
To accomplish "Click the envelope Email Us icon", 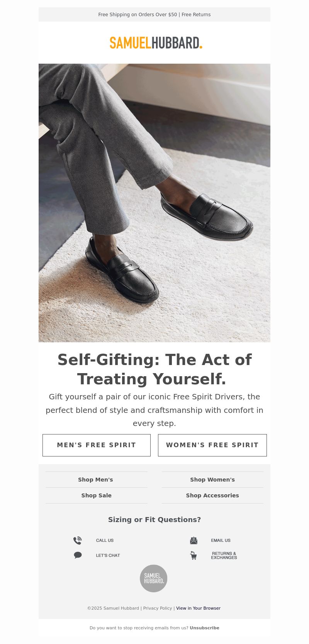I will pos(194,540).
